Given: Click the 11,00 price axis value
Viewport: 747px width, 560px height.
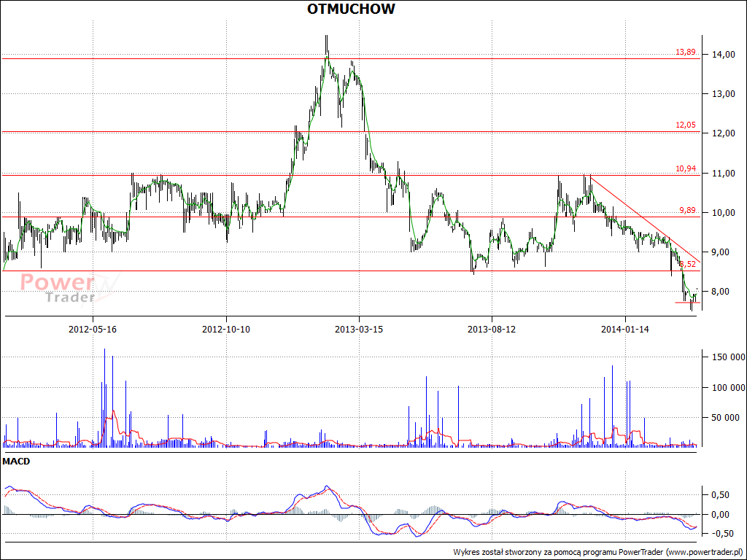Looking at the screenshot, I should coord(723,174).
